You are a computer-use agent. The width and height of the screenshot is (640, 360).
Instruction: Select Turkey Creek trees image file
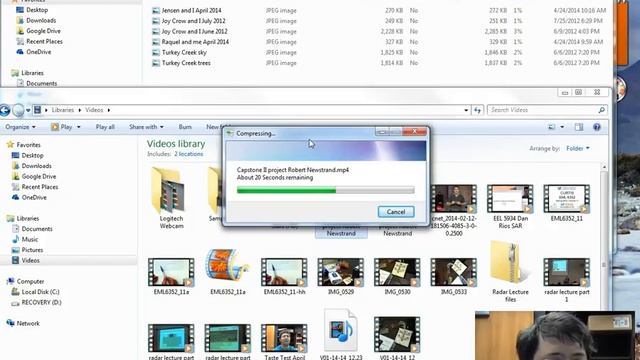click(186, 63)
